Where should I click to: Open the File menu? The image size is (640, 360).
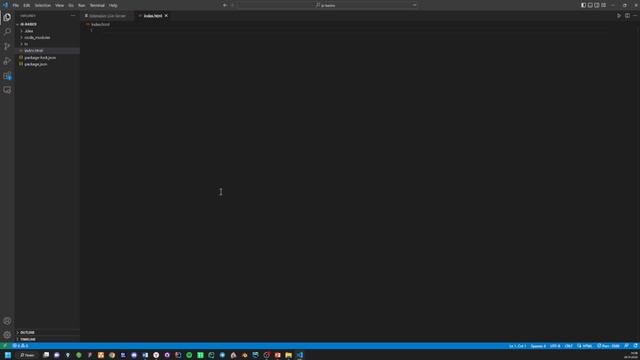click(x=16, y=5)
